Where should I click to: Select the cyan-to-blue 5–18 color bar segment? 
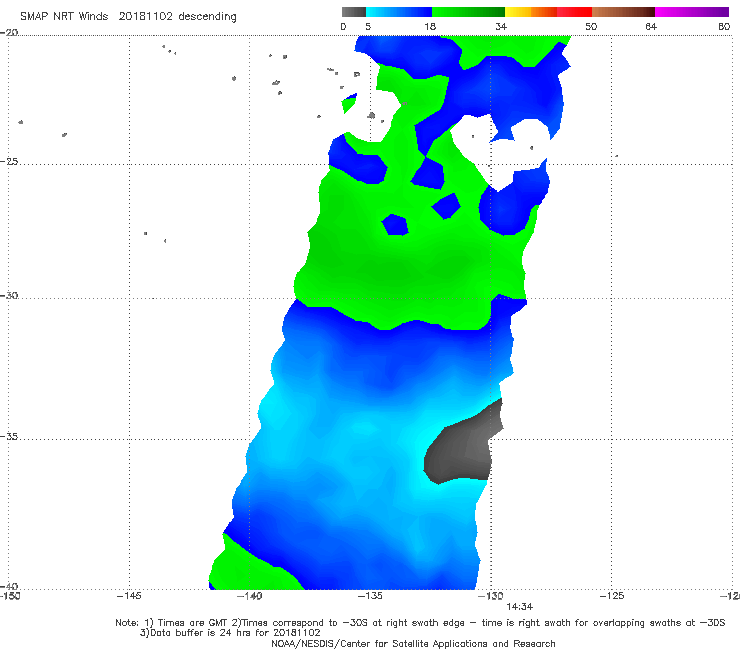[399, 12]
